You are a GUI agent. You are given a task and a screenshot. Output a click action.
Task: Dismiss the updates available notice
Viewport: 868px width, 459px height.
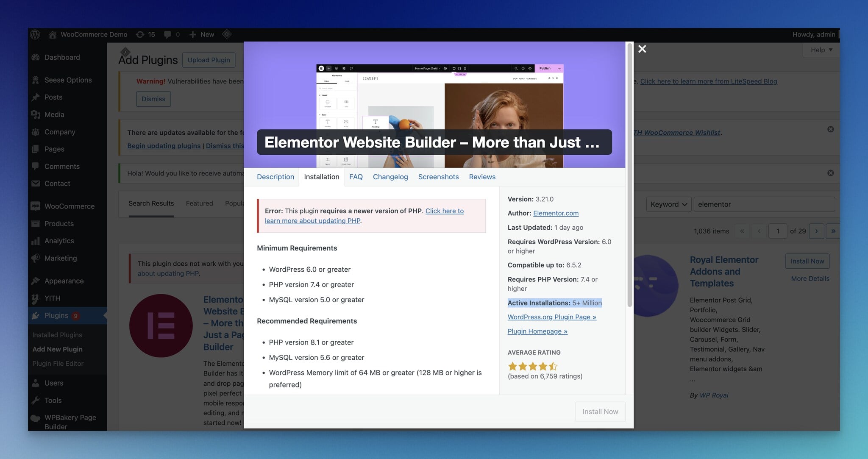pos(831,129)
